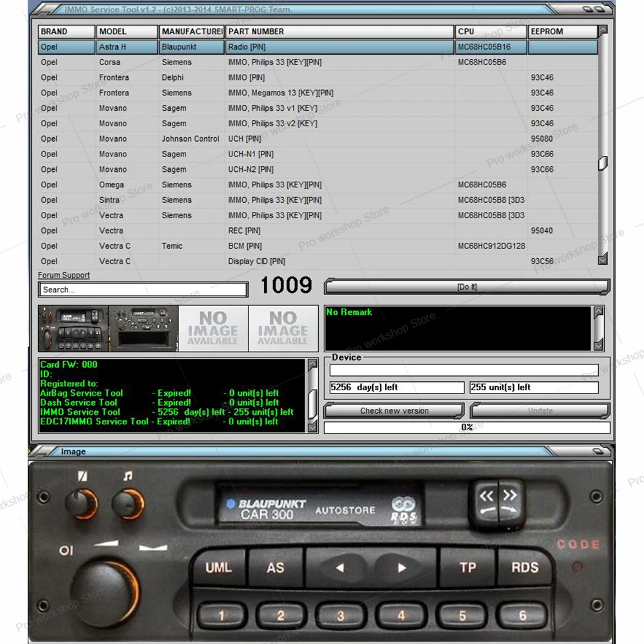Click the table scrollbar up arrow
The image size is (644, 644).
click(601, 30)
